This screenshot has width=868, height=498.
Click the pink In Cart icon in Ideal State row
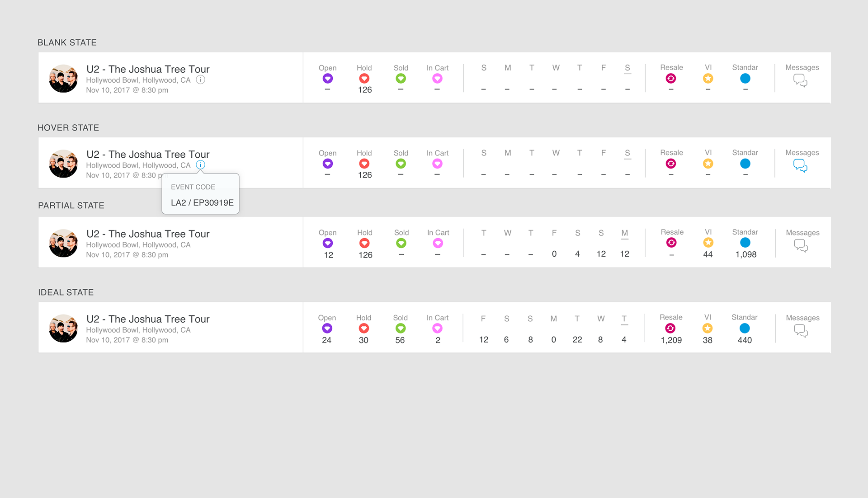click(437, 329)
